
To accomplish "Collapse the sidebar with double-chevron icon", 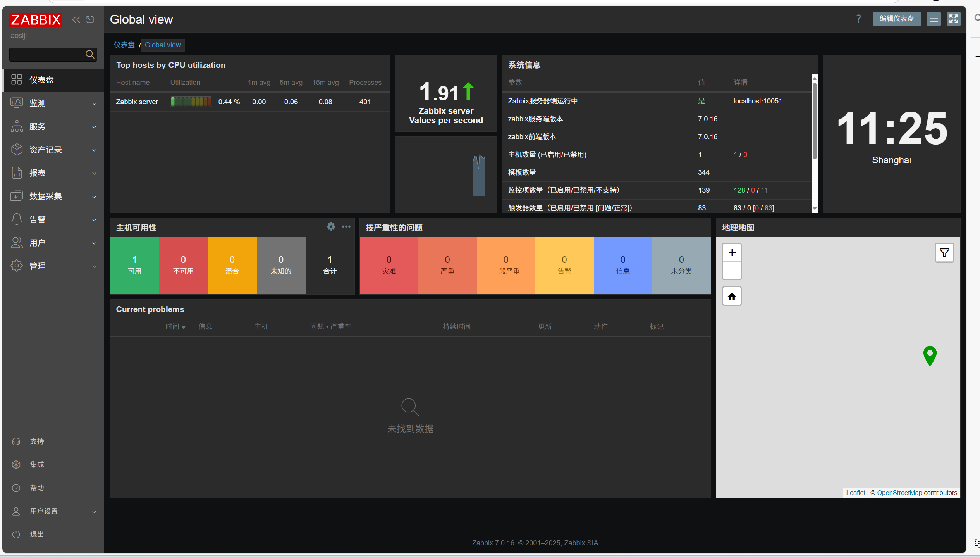I will coord(76,20).
